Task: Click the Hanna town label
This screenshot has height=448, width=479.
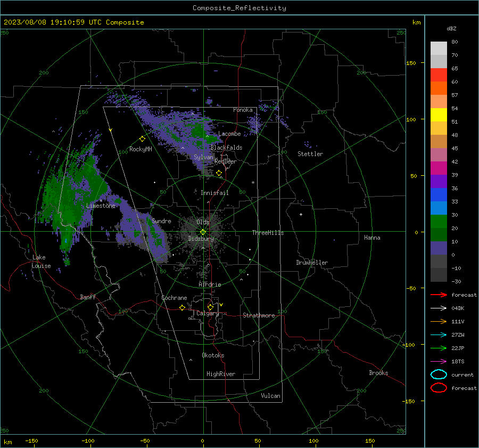Action: point(372,238)
